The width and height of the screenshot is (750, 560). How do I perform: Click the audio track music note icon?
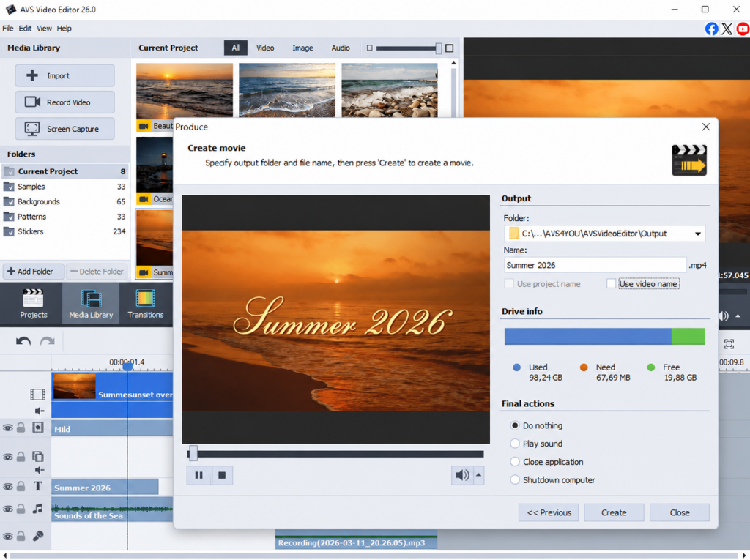click(38, 508)
